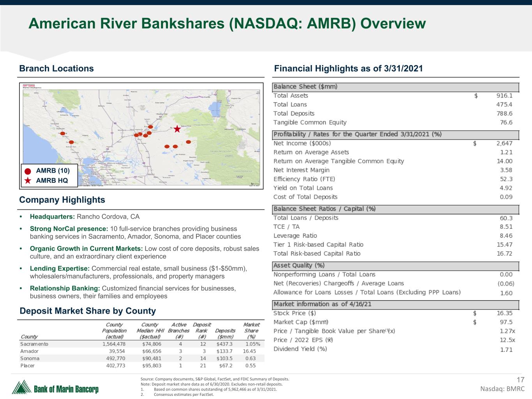The image size is (532, 399).
Task: Click the Nasdaq: BMRC footer text
Action: click(502, 389)
